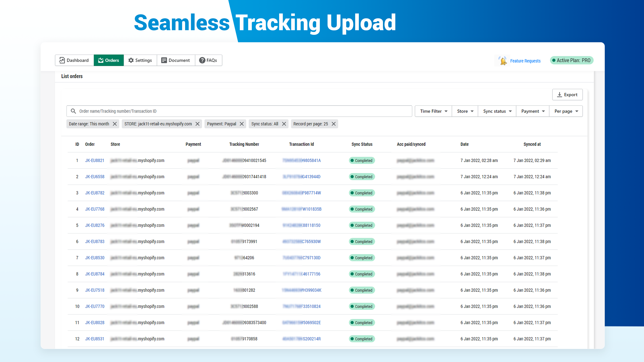Remove the Date range: This month filter
This screenshot has height=362, width=644.
pyautogui.click(x=115, y=124)
